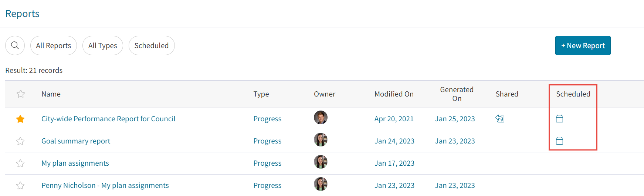Click the New Report button

coord(583,45)
